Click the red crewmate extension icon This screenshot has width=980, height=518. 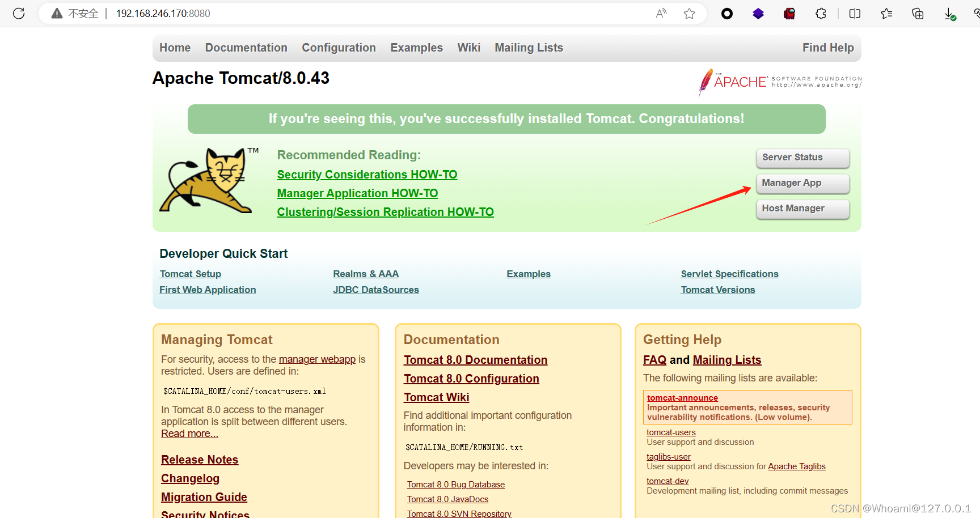[x=789, y=14]
